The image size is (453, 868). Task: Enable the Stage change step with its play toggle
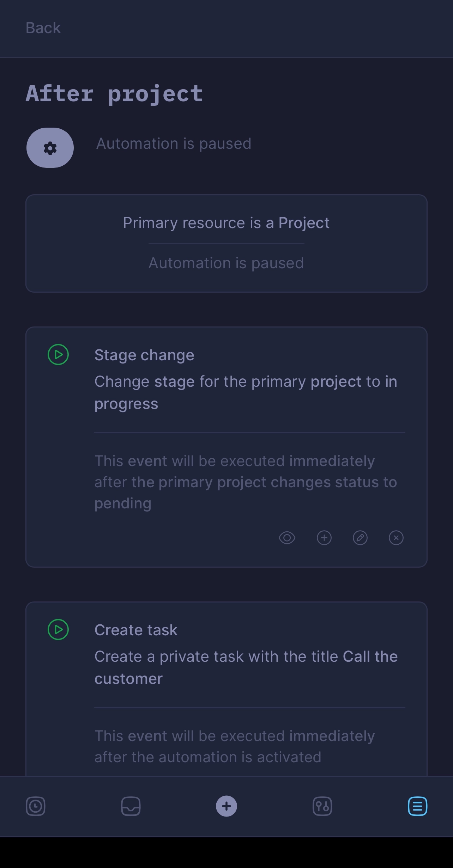click(58, 355)
